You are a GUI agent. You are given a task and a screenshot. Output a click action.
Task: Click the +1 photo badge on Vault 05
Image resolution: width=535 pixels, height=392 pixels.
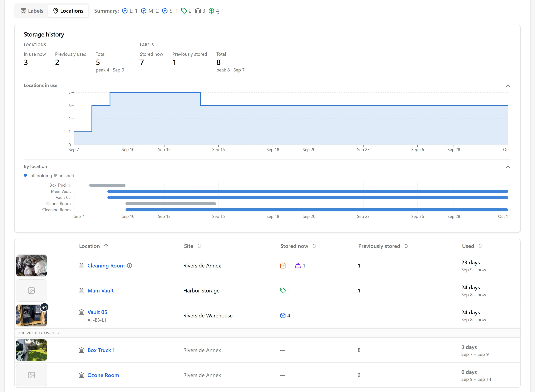click(44, 307)
